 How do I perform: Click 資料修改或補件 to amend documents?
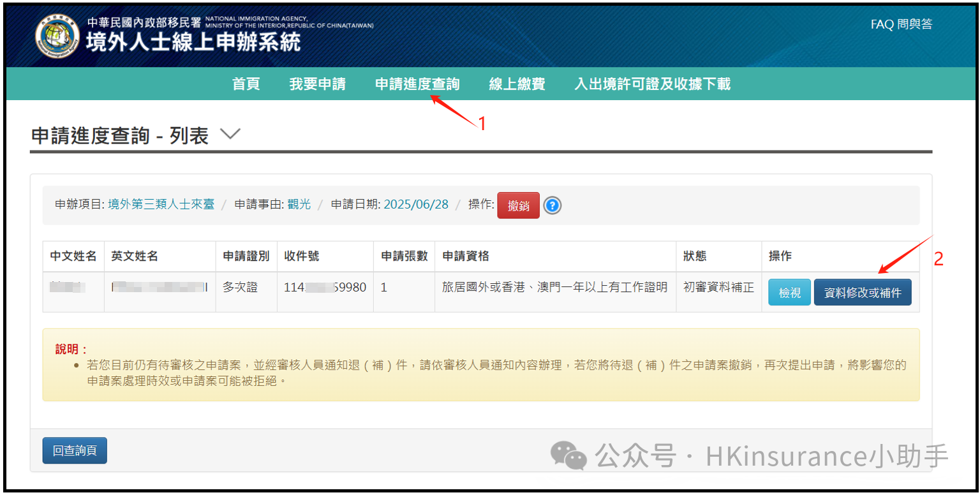[863, 292]
